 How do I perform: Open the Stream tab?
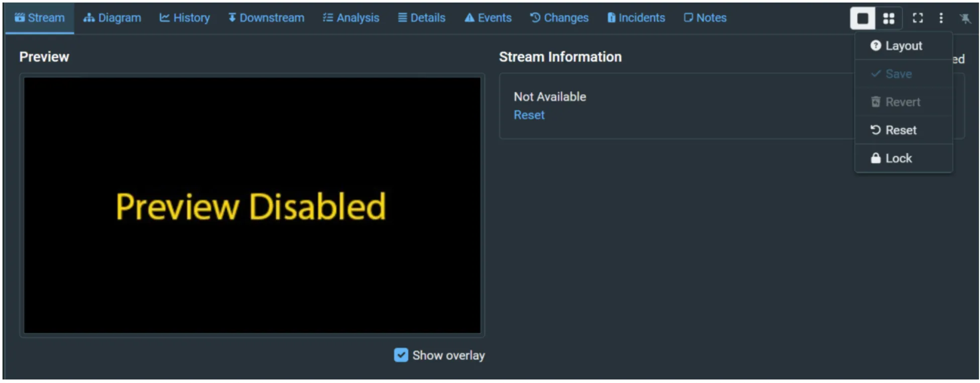pyautogui.click(x=40, y=18)
